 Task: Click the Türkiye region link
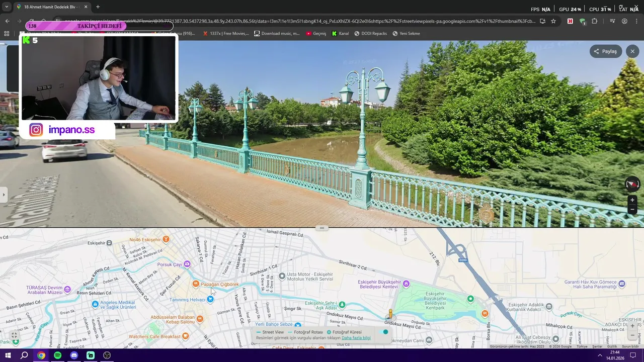[x=582, y=346]
